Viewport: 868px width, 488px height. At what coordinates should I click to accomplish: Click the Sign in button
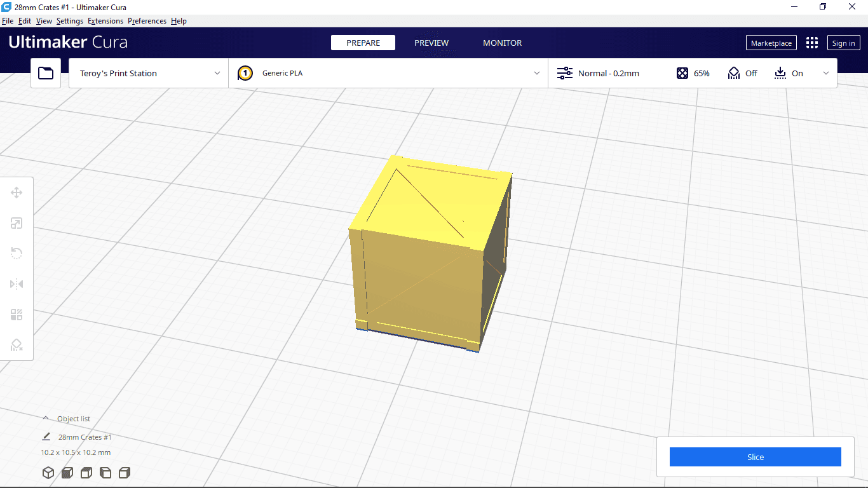843,43
